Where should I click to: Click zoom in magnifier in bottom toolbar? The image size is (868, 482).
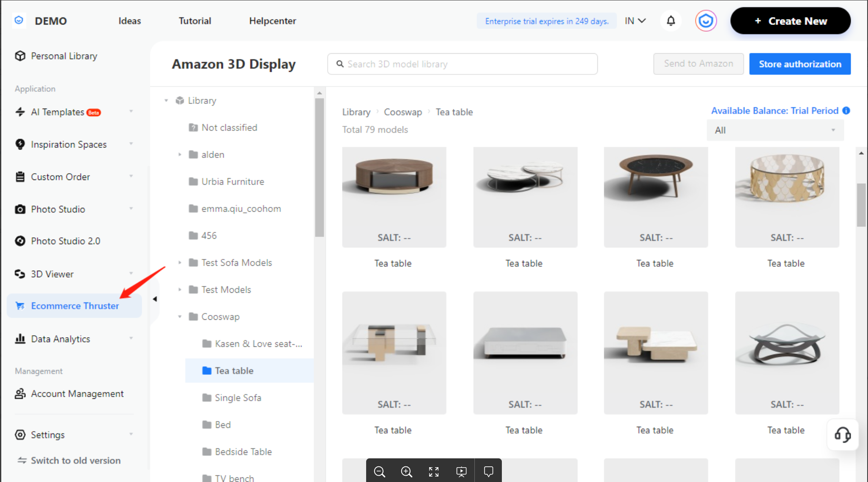click(x=406, y=471)
